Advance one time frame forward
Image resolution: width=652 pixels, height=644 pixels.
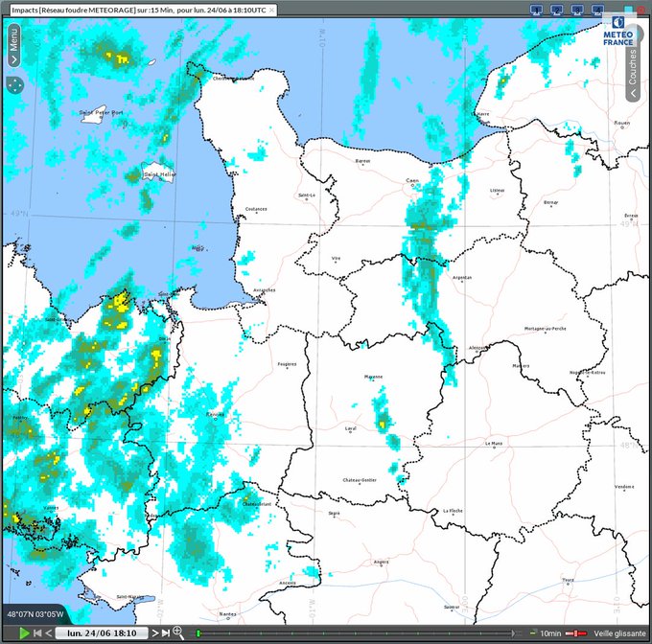tap(155, 633)
